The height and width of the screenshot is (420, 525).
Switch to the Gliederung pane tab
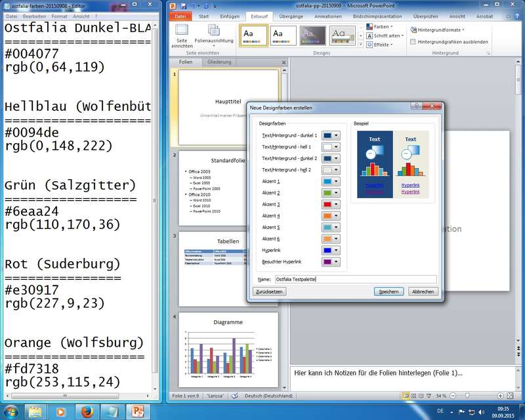point(219,62)
